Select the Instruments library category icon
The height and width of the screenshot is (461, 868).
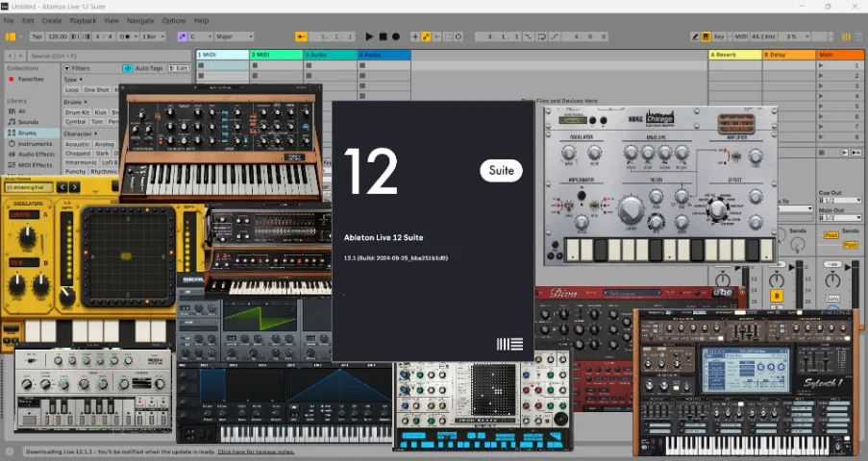click(12, 143)
